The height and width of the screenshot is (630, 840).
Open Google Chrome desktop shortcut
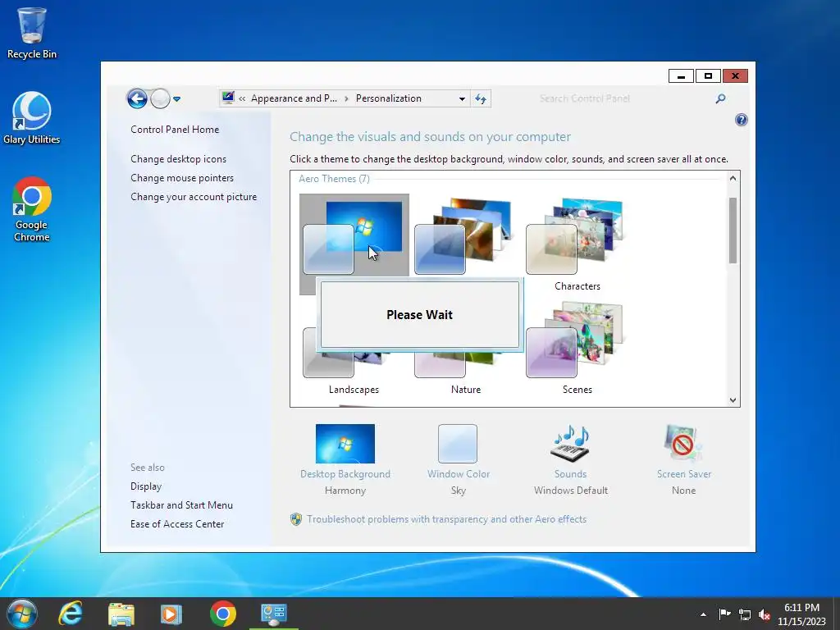pyautogui.click(x=32, y=209)
